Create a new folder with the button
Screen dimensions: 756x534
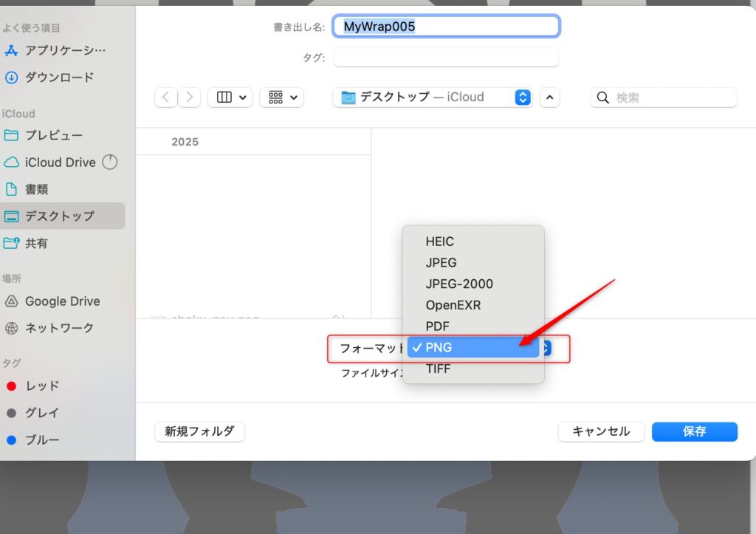tap(199, 432)
